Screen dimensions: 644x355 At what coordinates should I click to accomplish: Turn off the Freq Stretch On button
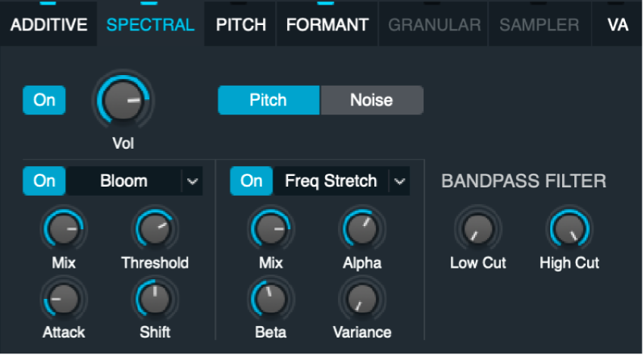pos(252,181)
